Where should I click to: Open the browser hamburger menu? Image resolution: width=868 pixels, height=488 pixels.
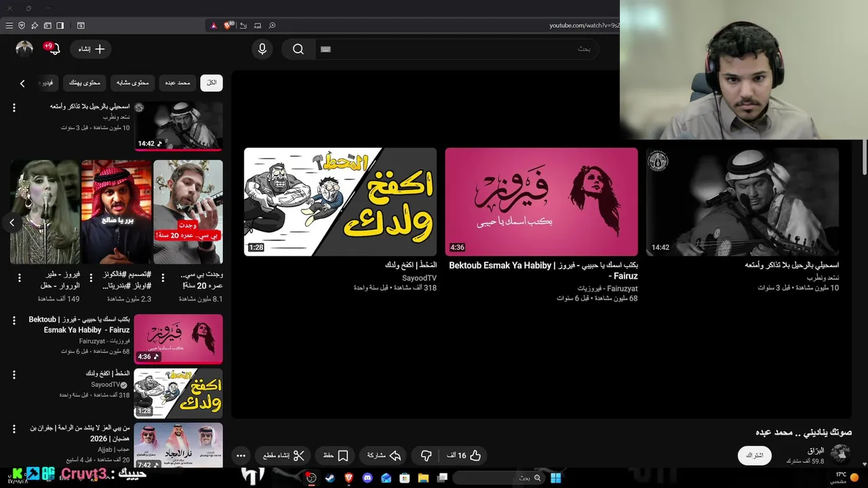tap(9, 26)
